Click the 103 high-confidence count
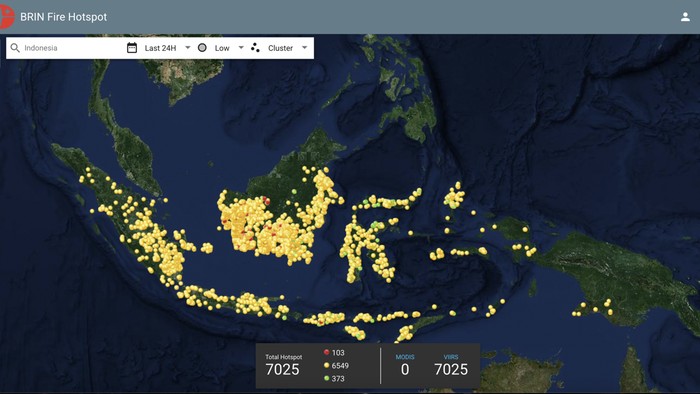The image size is (700, 394). coord(338,353)
